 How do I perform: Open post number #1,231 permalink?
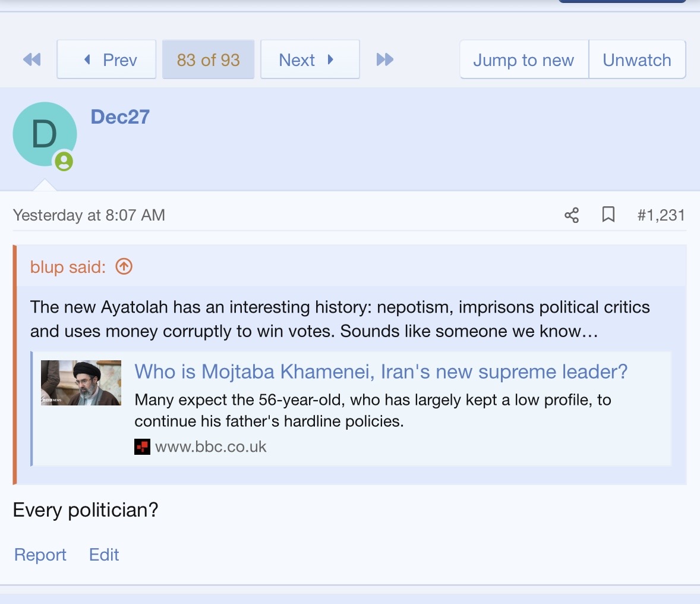click(x=661, y=215)
